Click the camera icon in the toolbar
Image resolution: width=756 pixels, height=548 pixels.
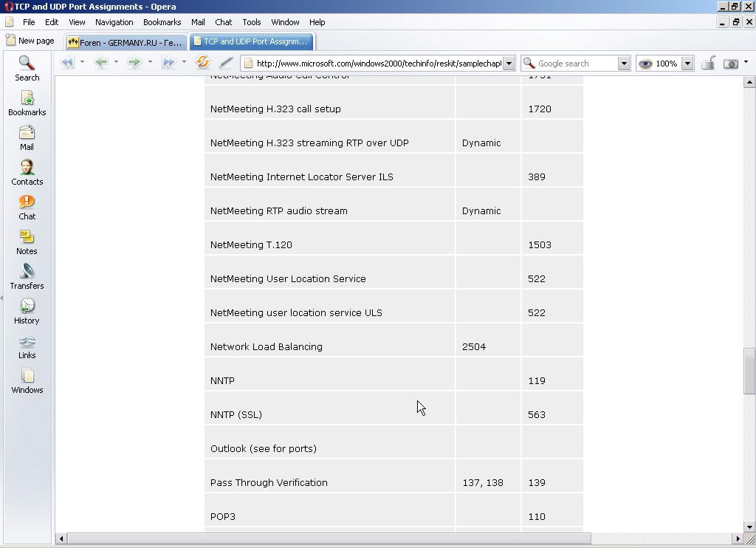731,64
